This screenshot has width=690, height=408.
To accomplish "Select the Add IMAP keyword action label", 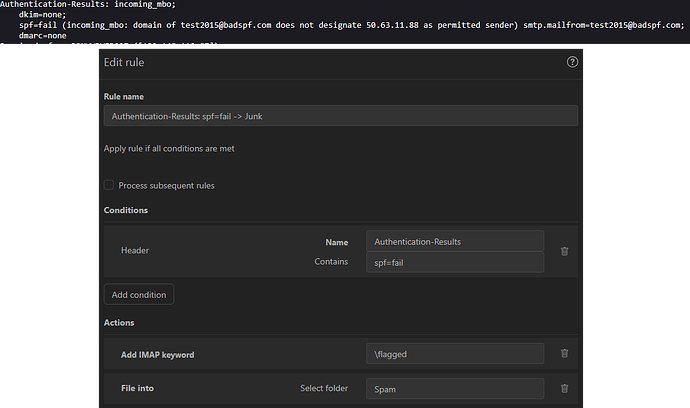I will (158, 354).
